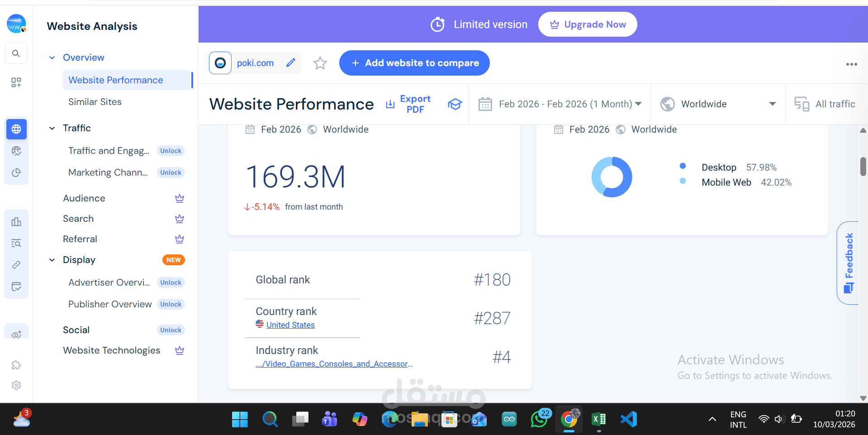Click the eye sparkle icon in the left rail
This screenshot has height=435, width=868.
16,335
